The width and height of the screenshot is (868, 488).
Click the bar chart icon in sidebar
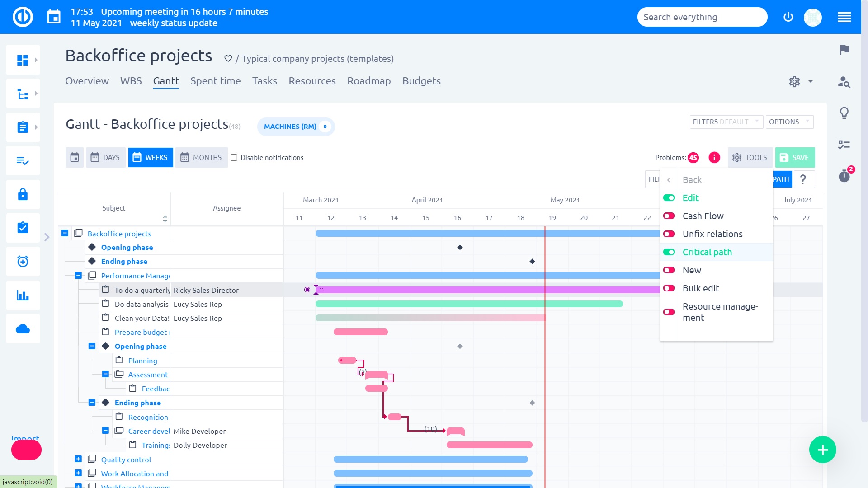click(x=22, y=296)
